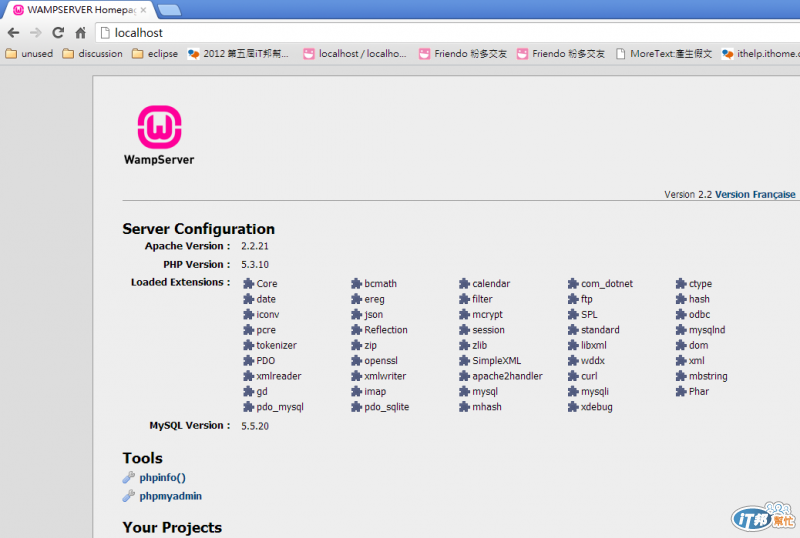The image size is (800, 538).
Task: Click the pdo_sqlite extension name
Action: click(387, 407)
